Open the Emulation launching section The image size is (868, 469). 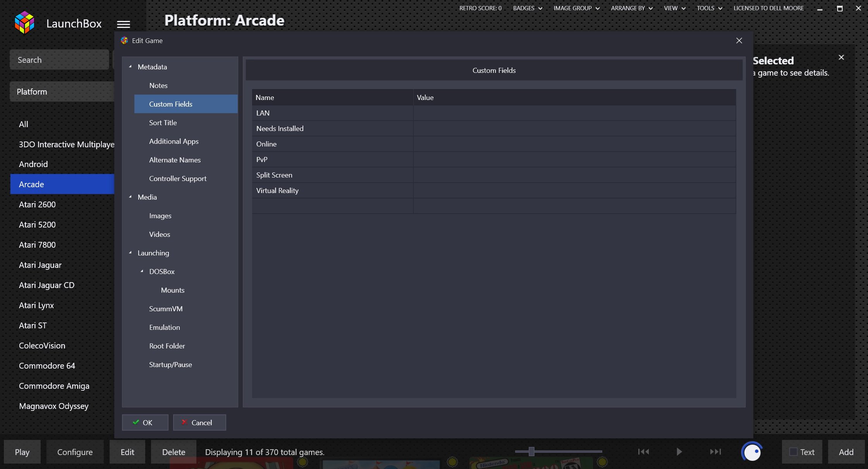pyautogui.click(x=165, y=328)
